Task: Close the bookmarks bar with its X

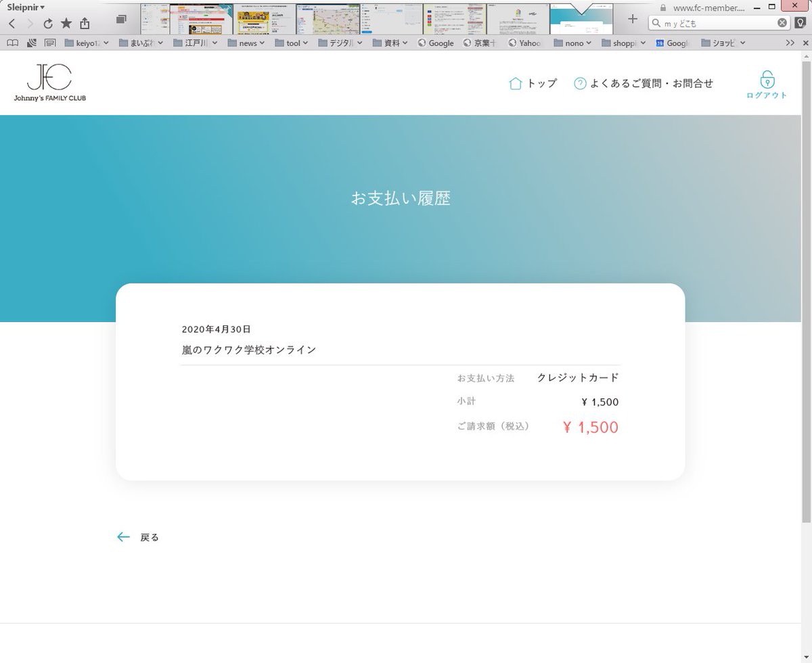Action: point(805,43)
